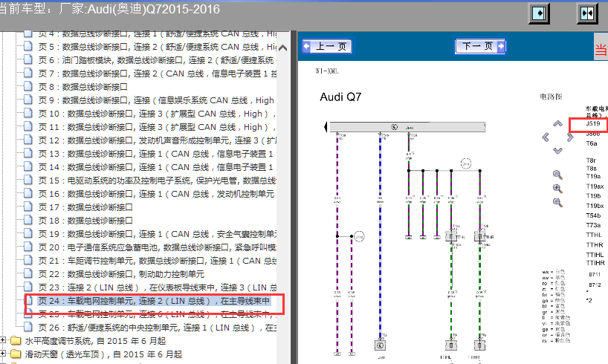
Task: Open 页 26：舒适/便捷系统的中央控制单元 entry
Action: pos(157,328)
